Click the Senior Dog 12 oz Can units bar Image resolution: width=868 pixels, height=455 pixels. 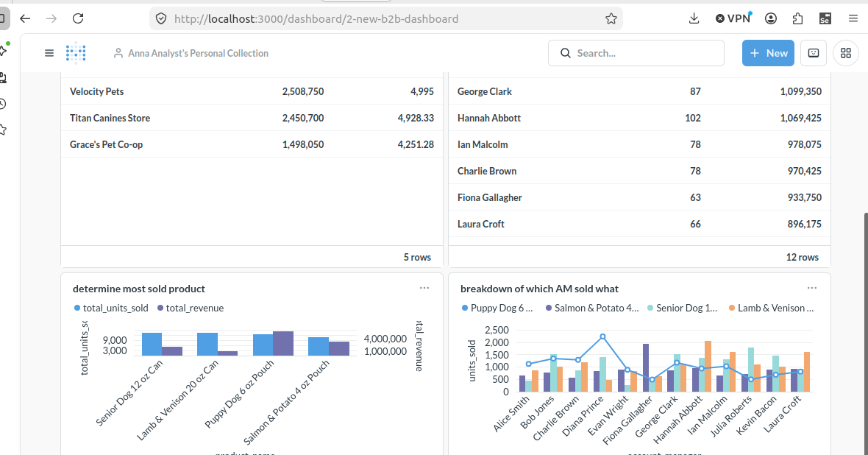(152, 344)
